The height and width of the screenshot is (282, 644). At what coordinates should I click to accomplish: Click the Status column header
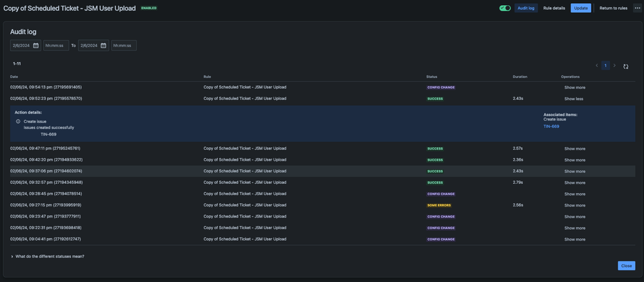pyautogui.click(x=432, y=76)
